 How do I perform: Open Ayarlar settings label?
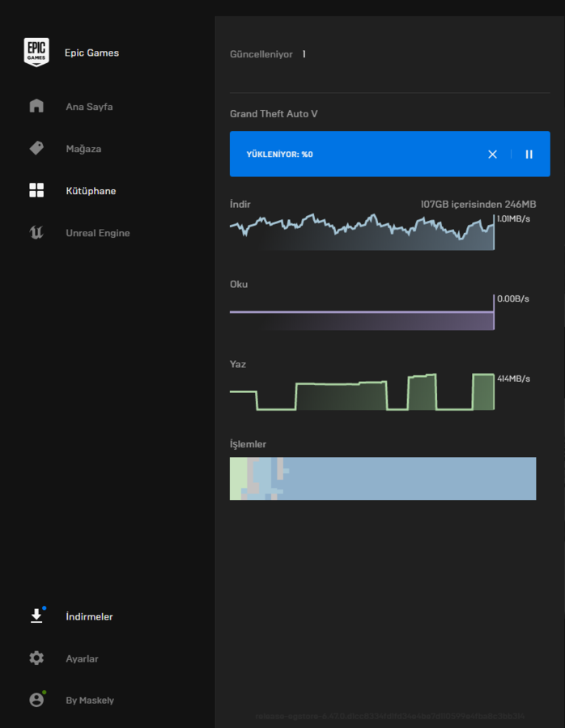(x=82, y=658)
